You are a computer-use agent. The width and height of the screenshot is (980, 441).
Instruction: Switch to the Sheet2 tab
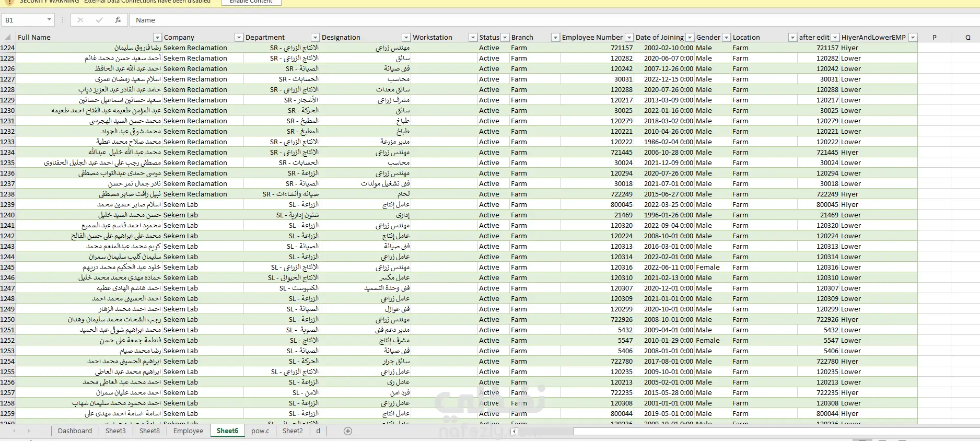pos(293,431)
